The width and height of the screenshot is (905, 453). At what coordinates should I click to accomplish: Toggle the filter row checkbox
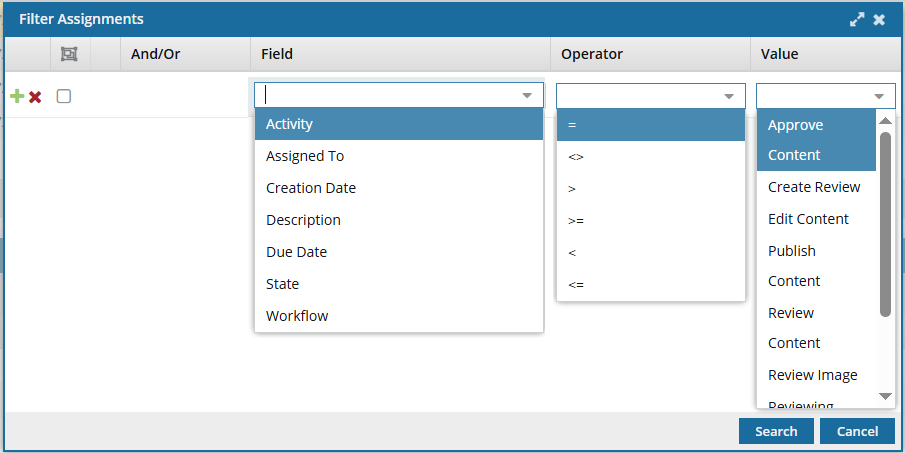(64, 96)
